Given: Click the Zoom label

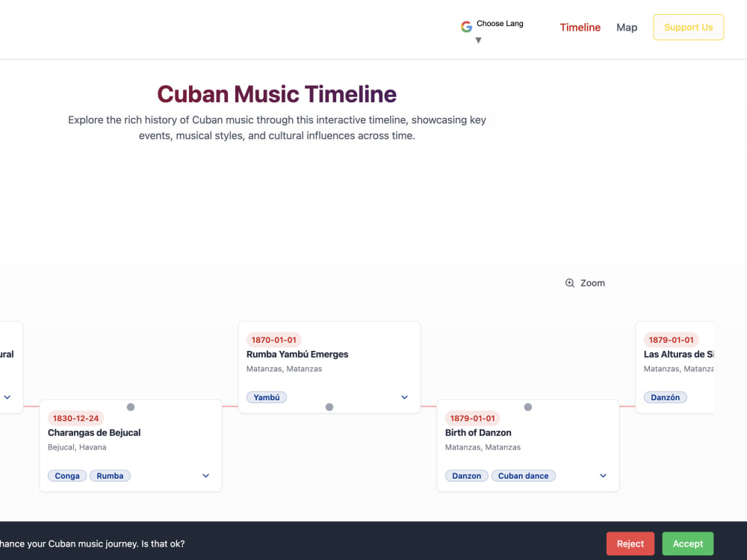Looking at the screenshot, I should tap(592, 283).
